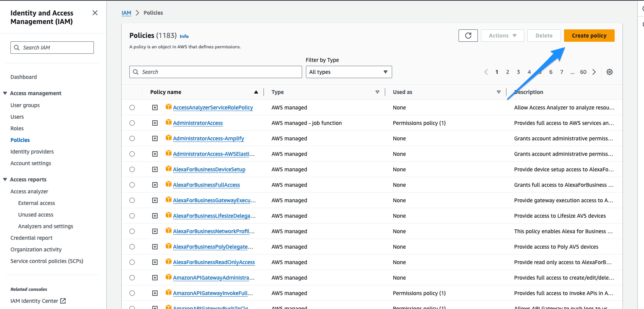Click the Delete button
Screen dimensions: 644x309
(544, 36)
